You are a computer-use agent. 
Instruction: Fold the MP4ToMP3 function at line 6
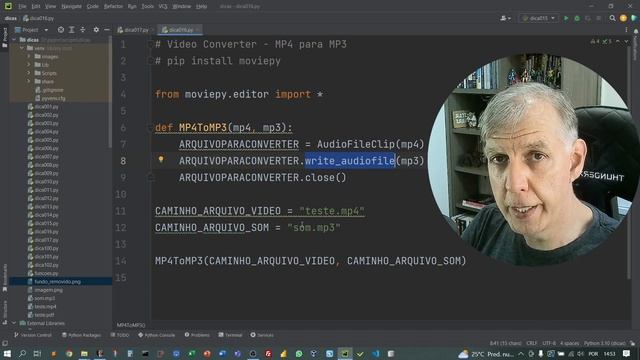pyautogui.click(x=150, y=128)
